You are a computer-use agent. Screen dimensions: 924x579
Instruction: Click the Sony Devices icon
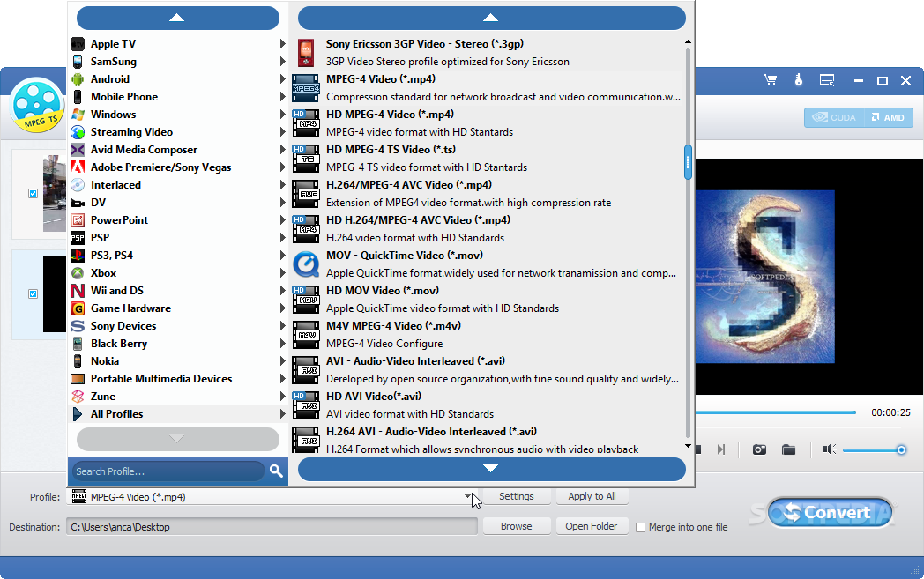pyautogui.click(x=78, y=326)
